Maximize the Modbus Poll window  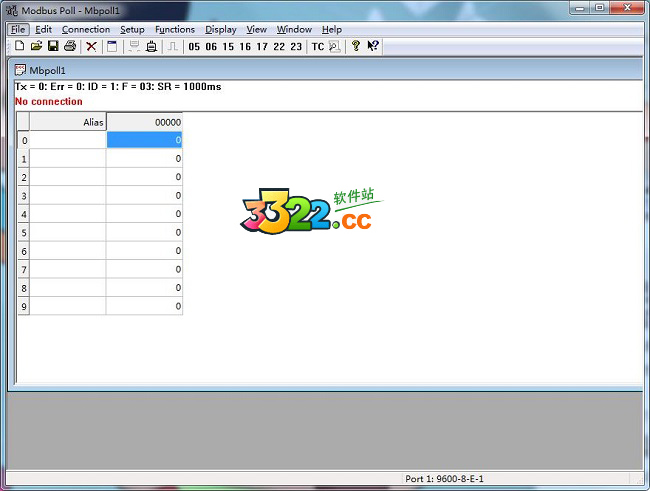pyautogui.click(x=600, y=7)
